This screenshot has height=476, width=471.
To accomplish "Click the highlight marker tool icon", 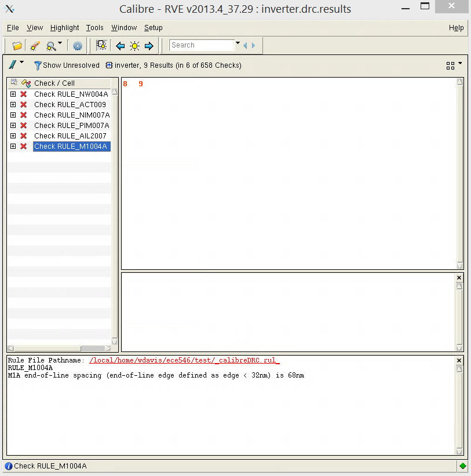I will pyautogui.click(x=35, y=46).
